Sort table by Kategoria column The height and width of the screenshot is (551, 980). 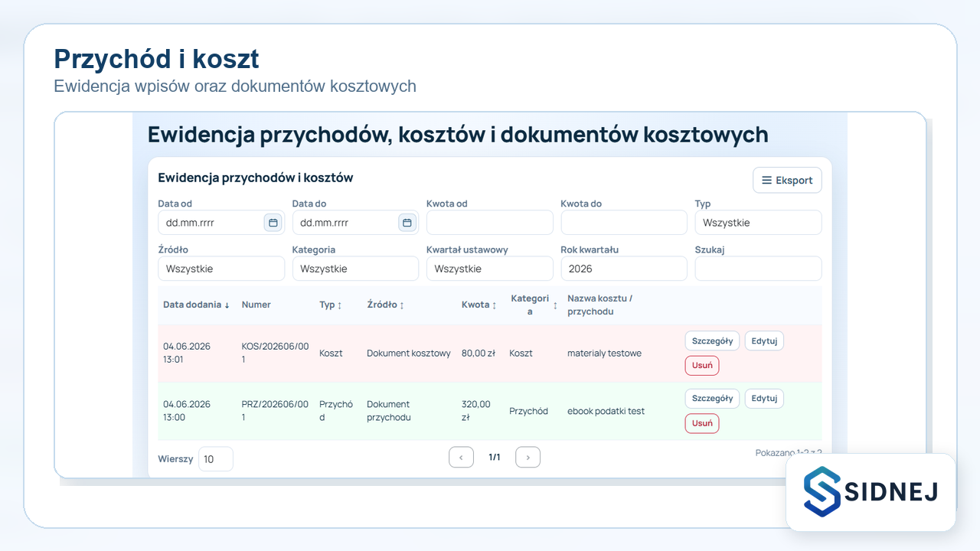(x=534, y=305)
